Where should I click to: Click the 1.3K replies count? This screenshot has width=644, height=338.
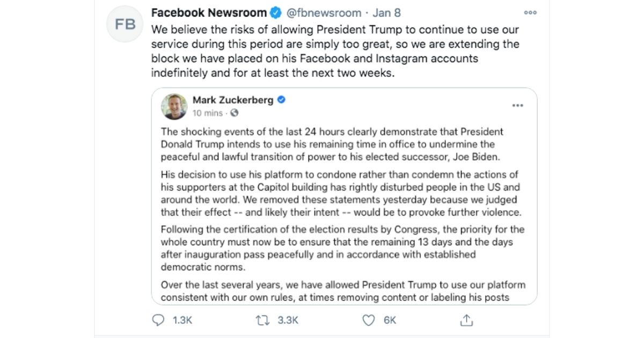click(182, 320)
